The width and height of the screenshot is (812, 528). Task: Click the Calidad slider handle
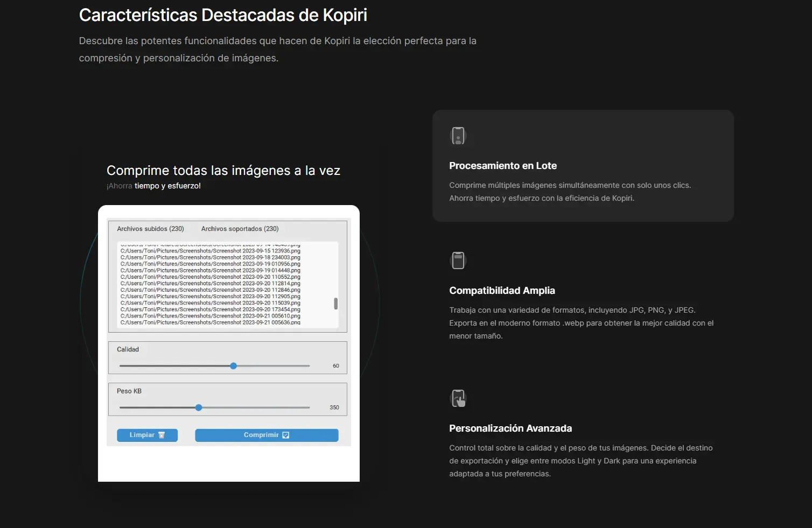coord(233,365)
